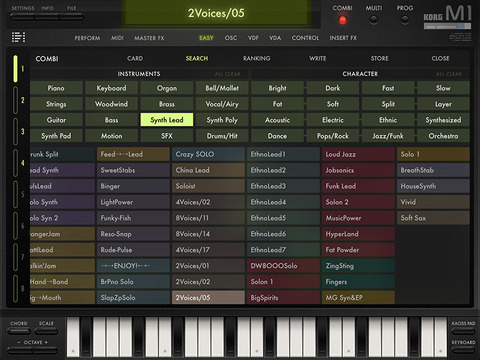Load the SweetStabs preset
Screen dimensions: 480x360
[x=133, y=170]
